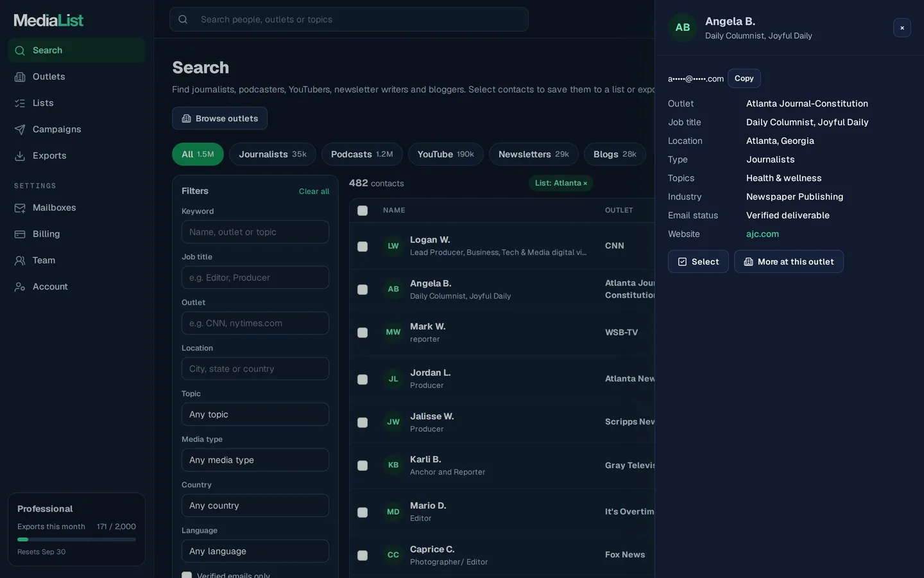
Task: Click the Keyword filter input
Action: [255, 232]
